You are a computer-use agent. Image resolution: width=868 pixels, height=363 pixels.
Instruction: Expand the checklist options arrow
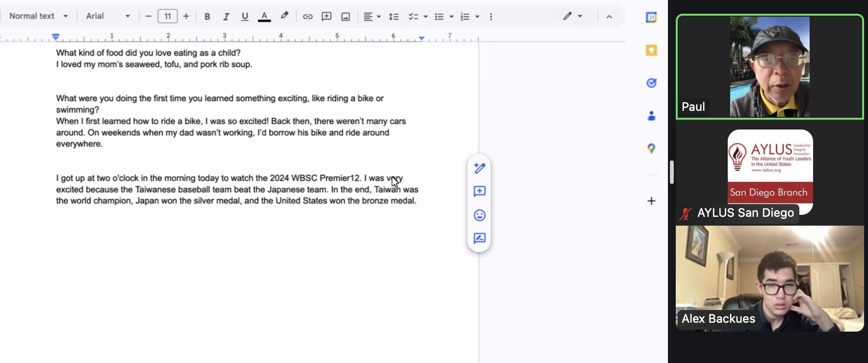click(425, 16)
